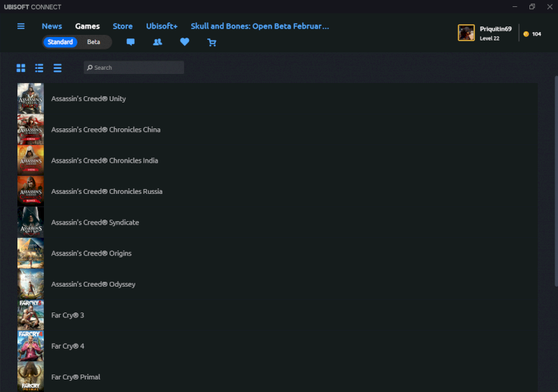
Task: Open Far Cry Primal cover thumbnail
Action: pos(31,377)
